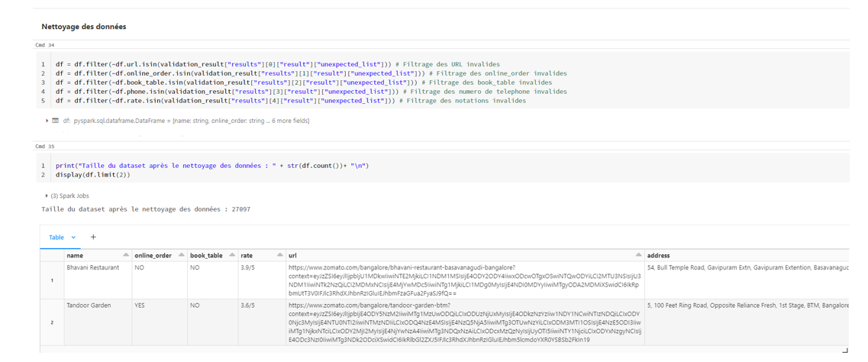Select row number 2 in the table
The image size is (868, 362).
[52, 322]
